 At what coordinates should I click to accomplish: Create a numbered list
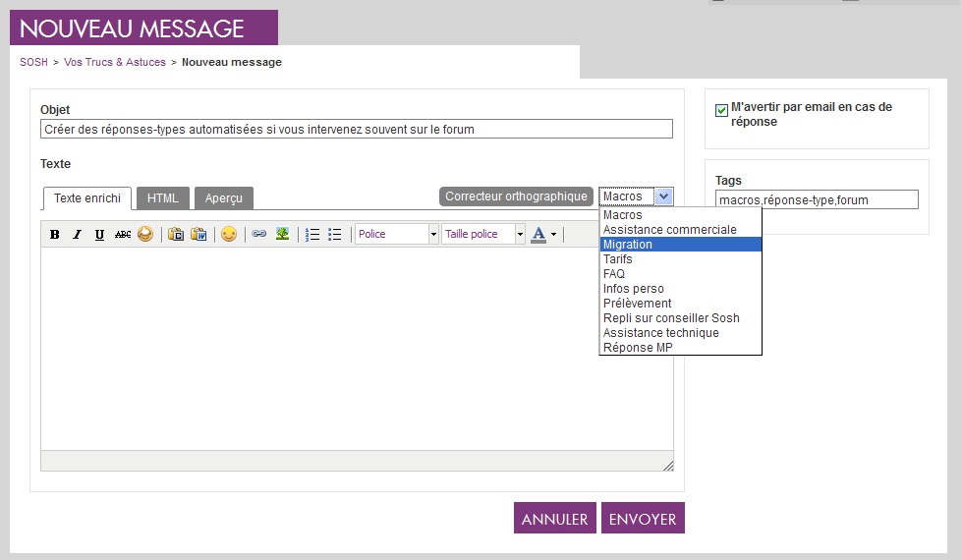pyautogui.click(x=312, y=235)
